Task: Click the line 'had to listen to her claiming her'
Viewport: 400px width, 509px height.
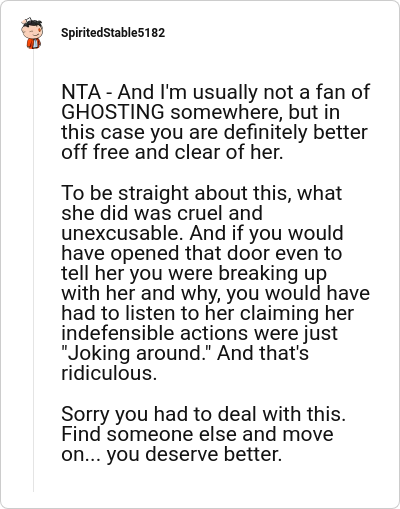Action: click(208, 313)
